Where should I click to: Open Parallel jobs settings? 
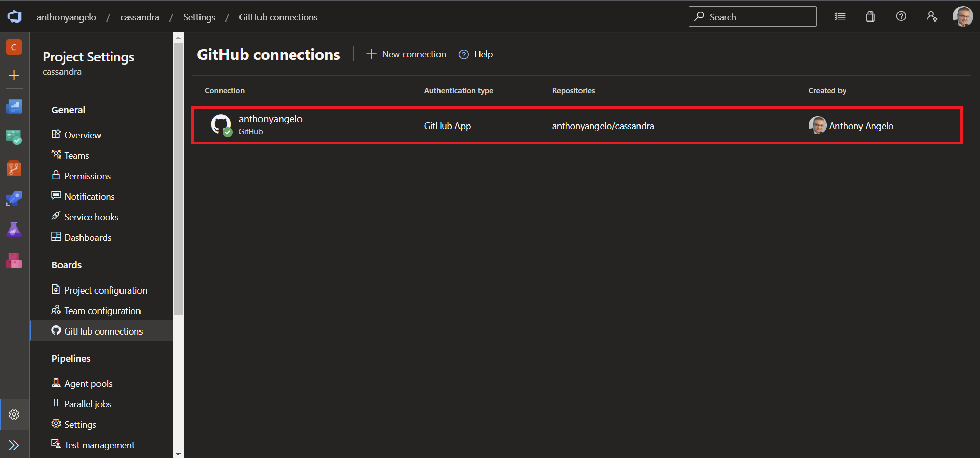tap(82, 404)
